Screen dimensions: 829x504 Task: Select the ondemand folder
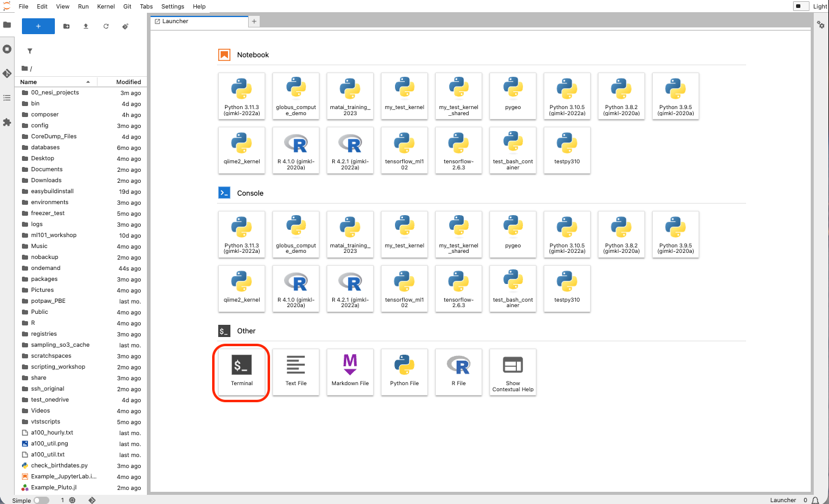80,268
